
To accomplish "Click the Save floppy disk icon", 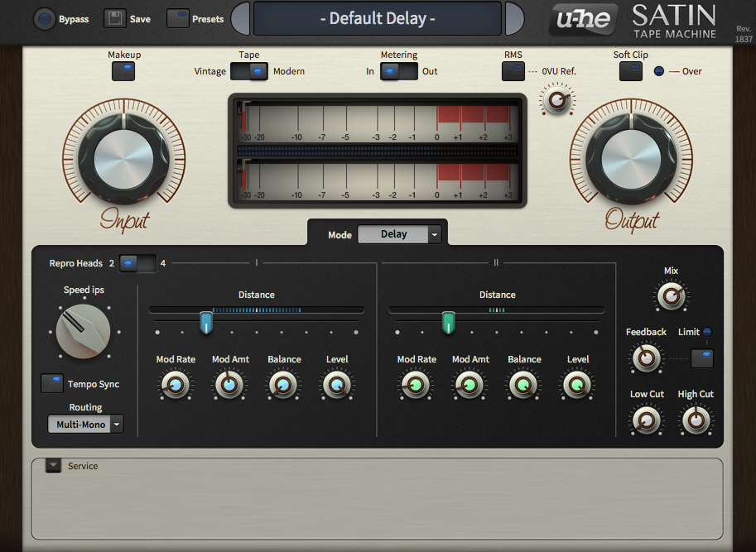I will point(115,19).
